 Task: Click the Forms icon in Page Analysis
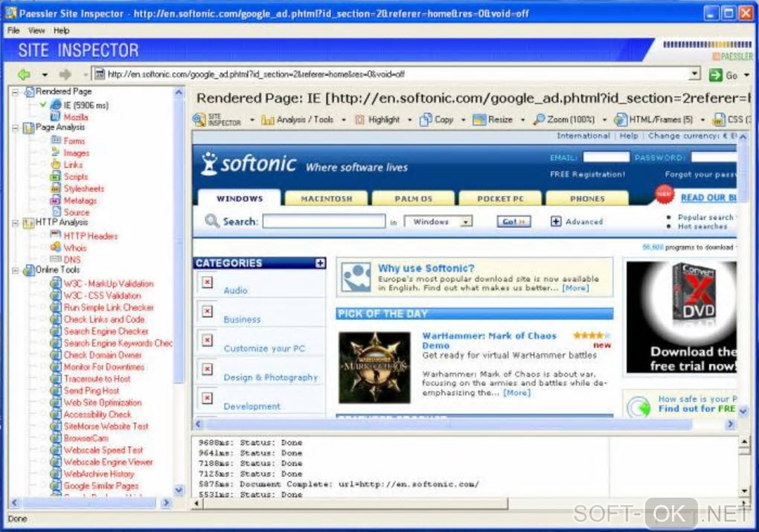click(56, 141)
